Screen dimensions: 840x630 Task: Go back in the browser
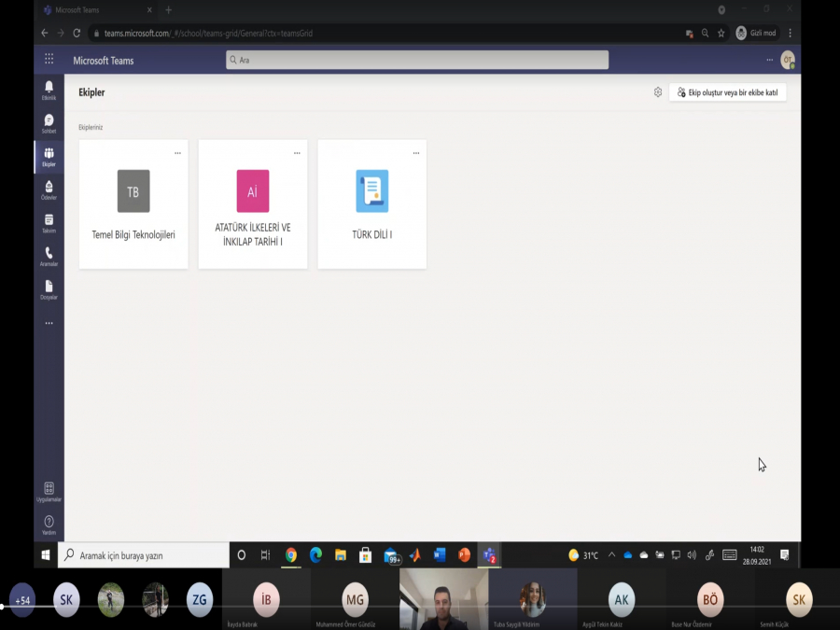click(x=45, y=34)
